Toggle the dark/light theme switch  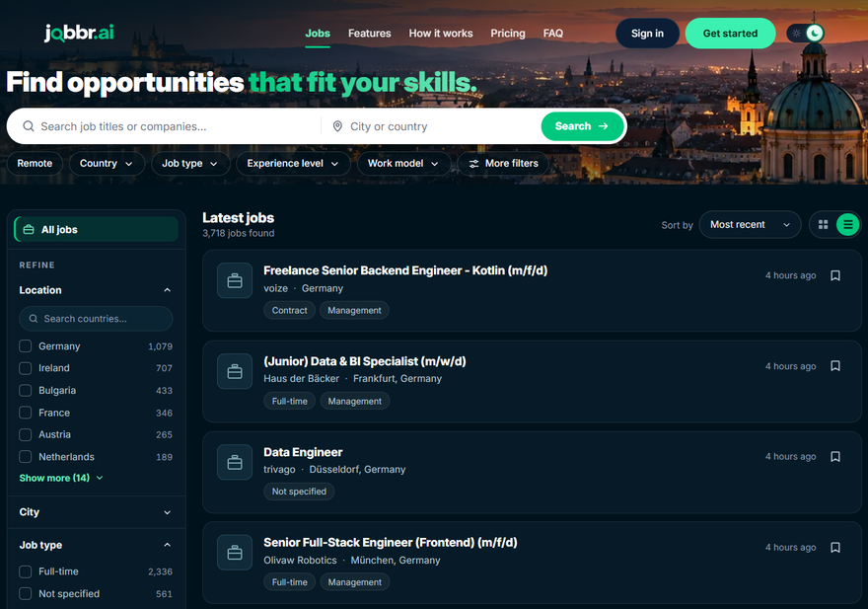click(x=806, y=34)
